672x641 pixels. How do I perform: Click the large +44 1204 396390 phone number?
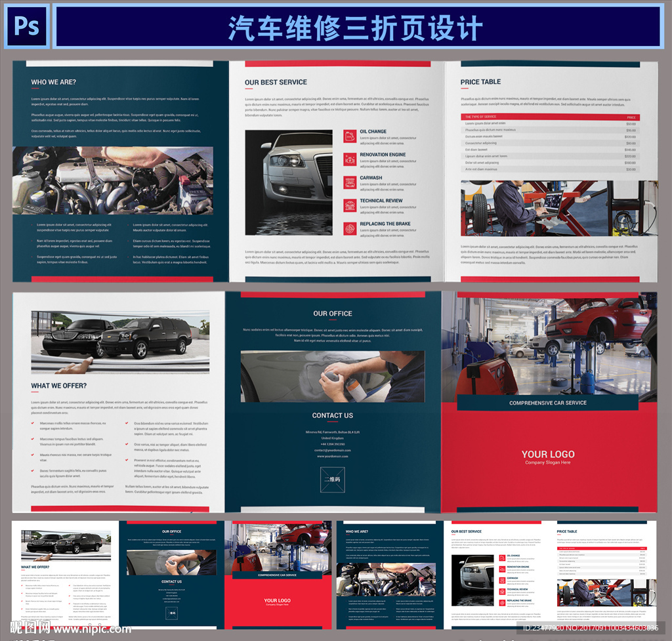(x=333, y=444)
